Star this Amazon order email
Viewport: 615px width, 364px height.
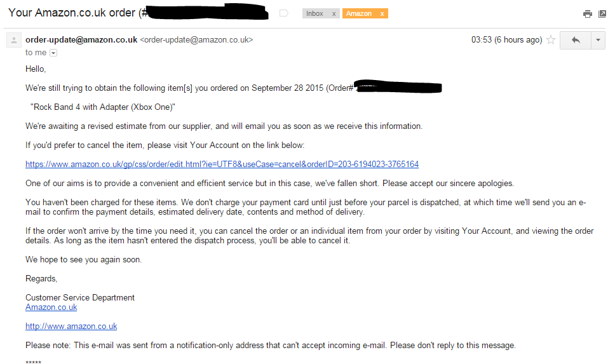[x=551, y=39]
